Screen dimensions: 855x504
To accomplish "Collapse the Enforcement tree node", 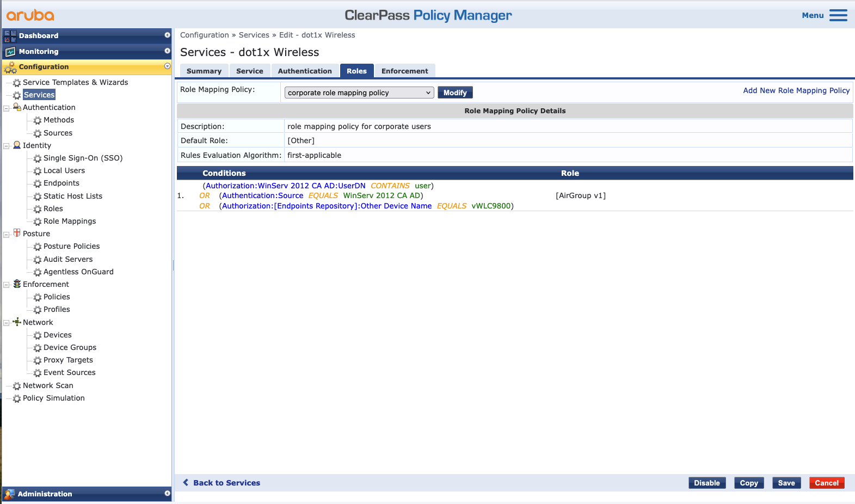I will coord(7,285).
